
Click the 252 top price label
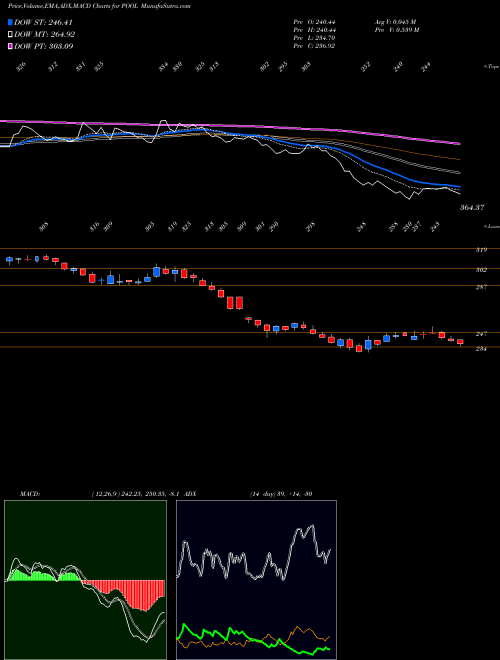click(x=366, y=67)
